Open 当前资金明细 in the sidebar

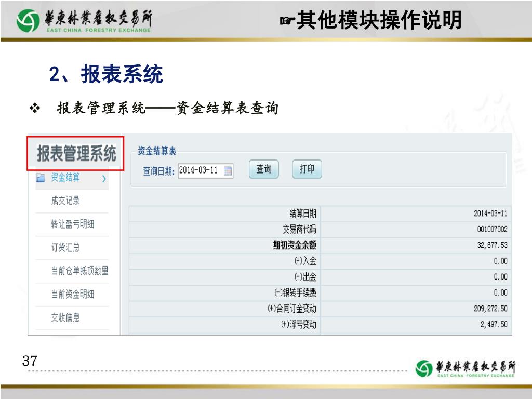tap(73, 294)
